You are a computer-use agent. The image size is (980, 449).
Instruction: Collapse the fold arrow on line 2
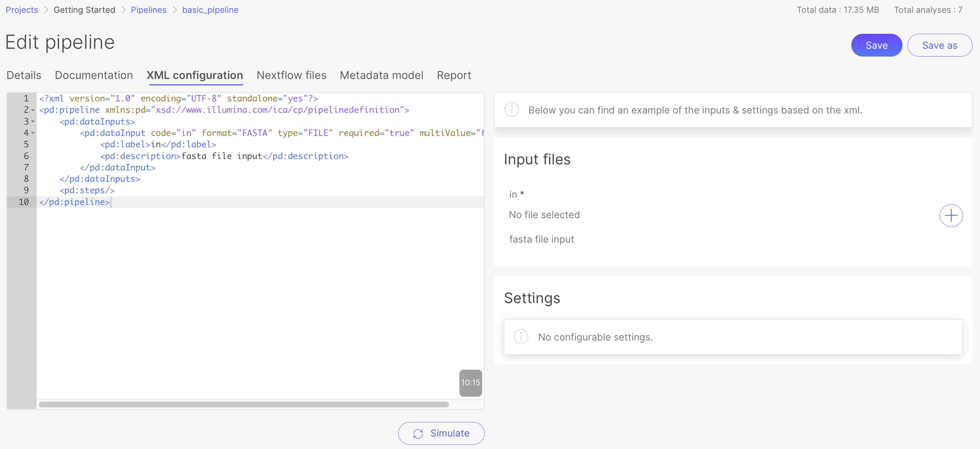[33, 110]
